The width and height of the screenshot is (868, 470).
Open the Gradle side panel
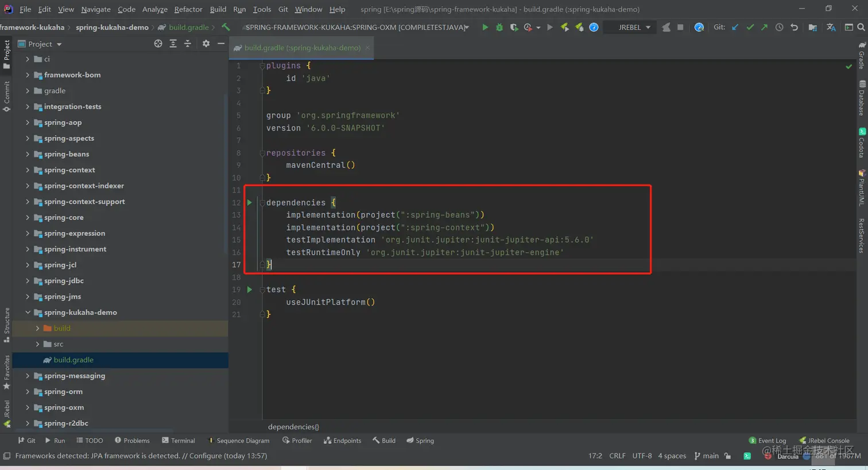pos(862,55)
